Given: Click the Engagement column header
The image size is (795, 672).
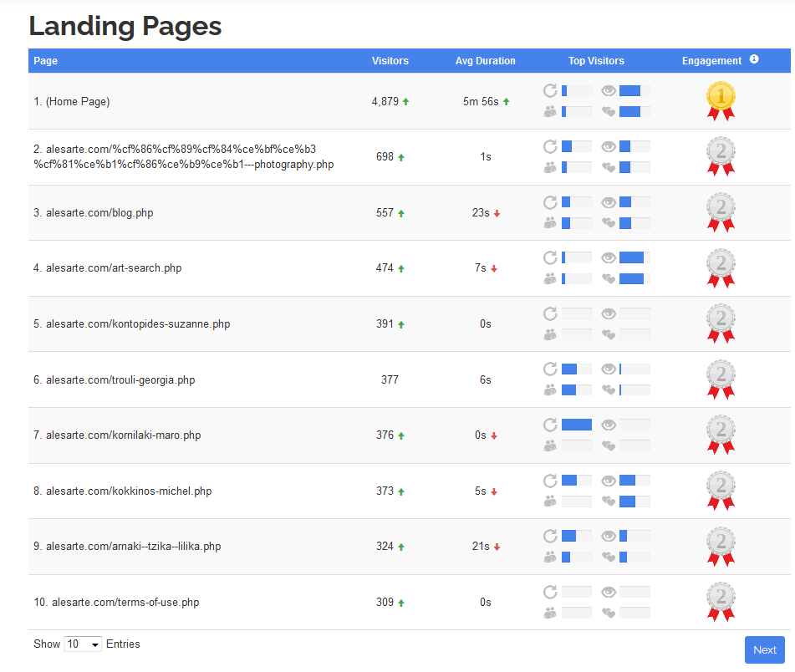Looking at the screenshot, I should (711, 61).
